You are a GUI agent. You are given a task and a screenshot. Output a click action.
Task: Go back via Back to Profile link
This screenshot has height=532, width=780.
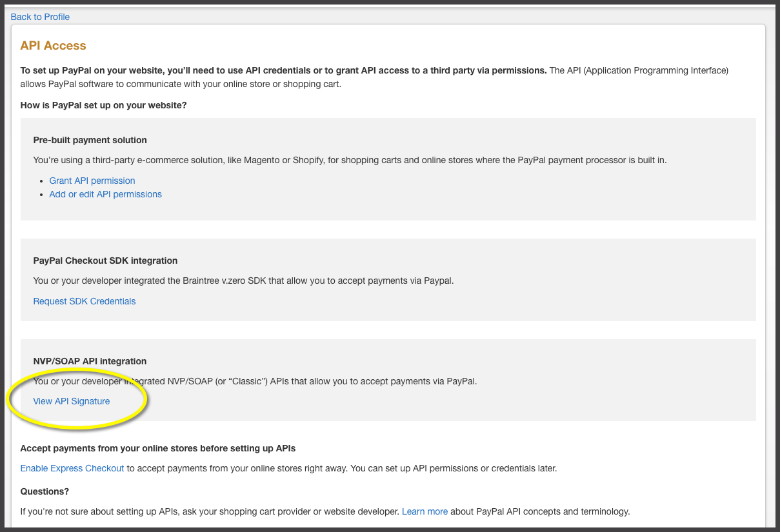tap(40, 17)
